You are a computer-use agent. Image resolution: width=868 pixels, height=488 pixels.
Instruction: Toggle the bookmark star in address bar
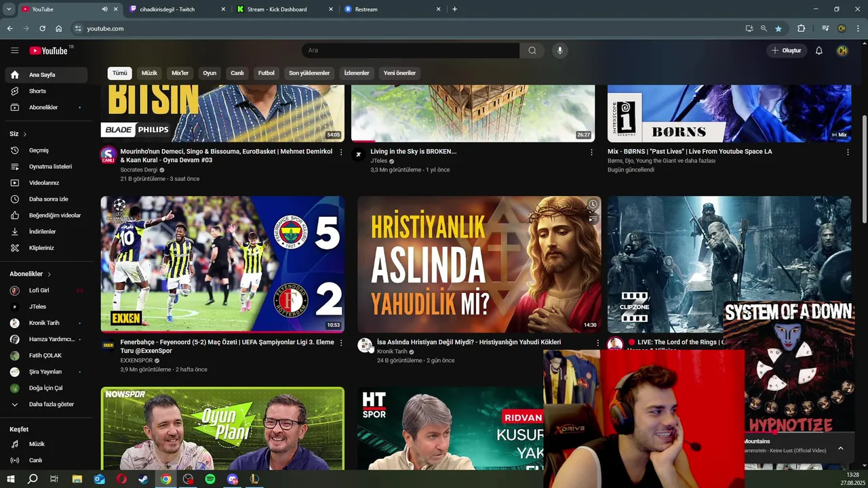[x=778, y=28]
